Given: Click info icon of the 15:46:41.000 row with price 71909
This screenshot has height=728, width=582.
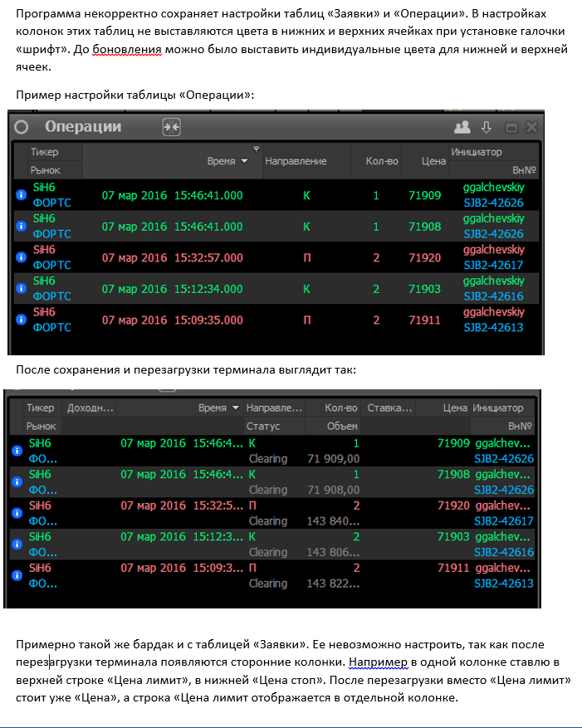Looking at the screenshot, I should tap(22, 195).
